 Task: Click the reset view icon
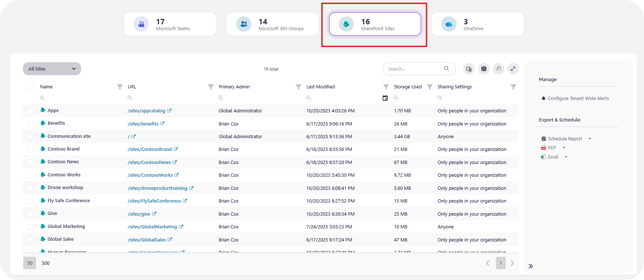point(498,69)
